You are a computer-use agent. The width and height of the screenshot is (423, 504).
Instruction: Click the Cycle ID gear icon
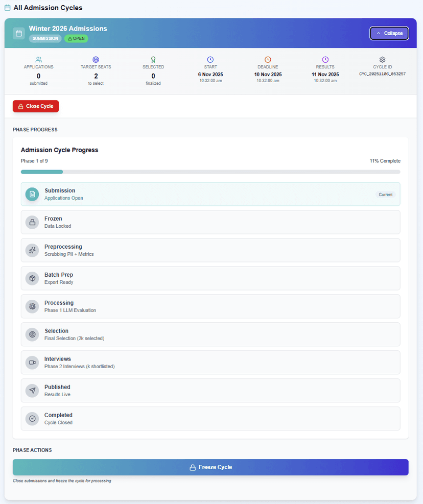(x=382, y=60)
